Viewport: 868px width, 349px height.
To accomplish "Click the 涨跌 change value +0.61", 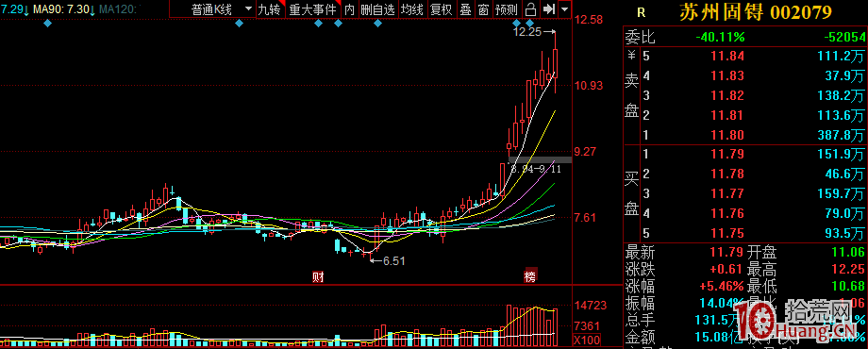I will [x=727, y=270].
